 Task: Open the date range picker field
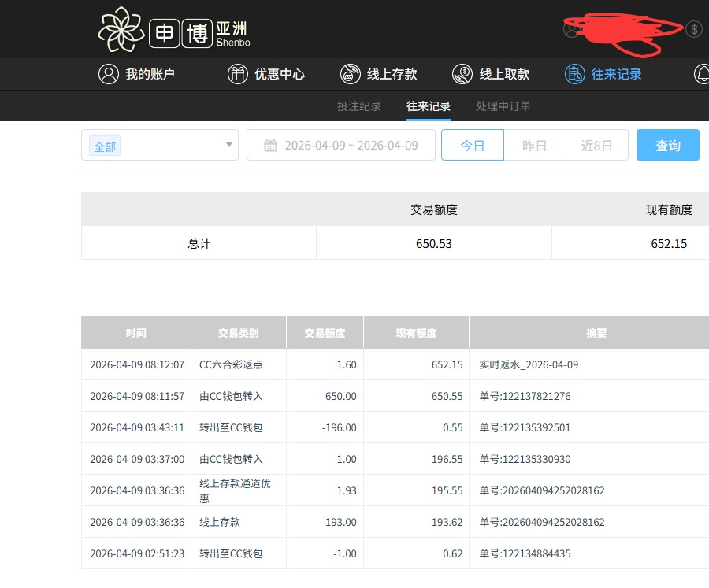tap(351, 146)
